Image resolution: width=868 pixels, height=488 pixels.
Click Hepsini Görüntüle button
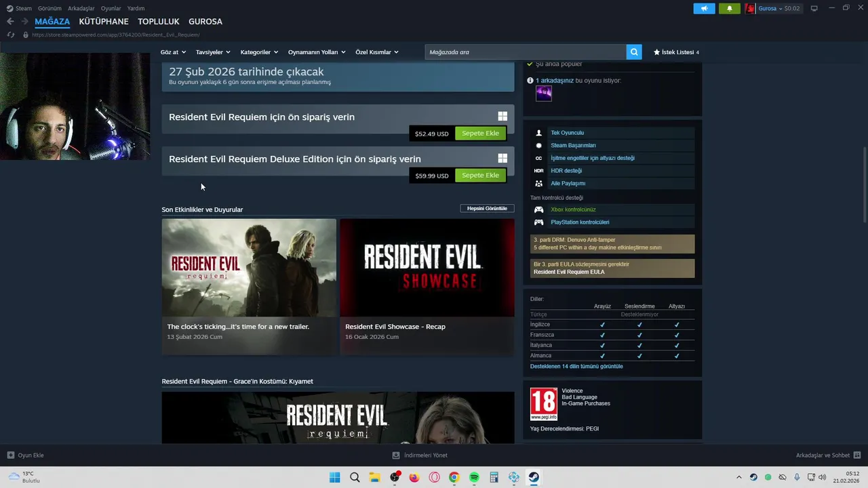(487, 208)
